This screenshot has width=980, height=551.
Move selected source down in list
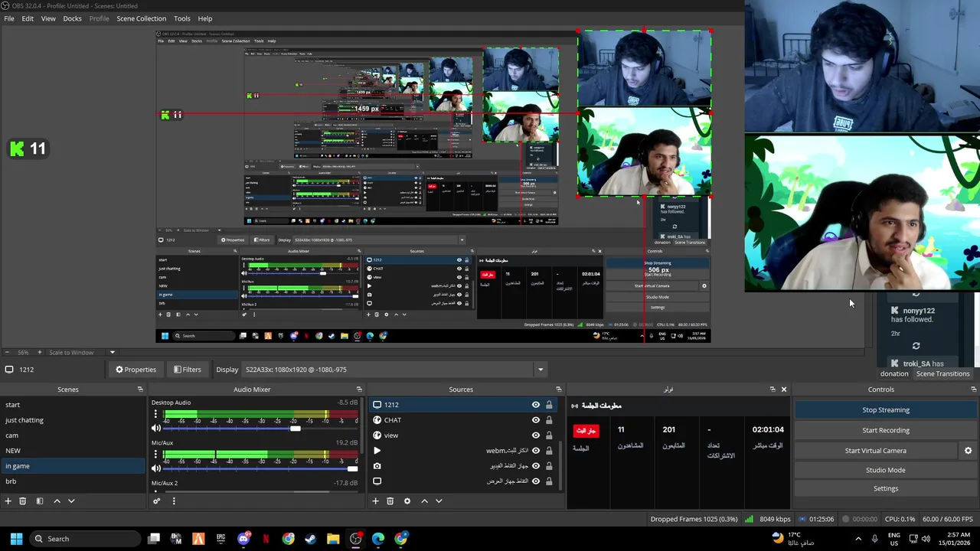439,500
